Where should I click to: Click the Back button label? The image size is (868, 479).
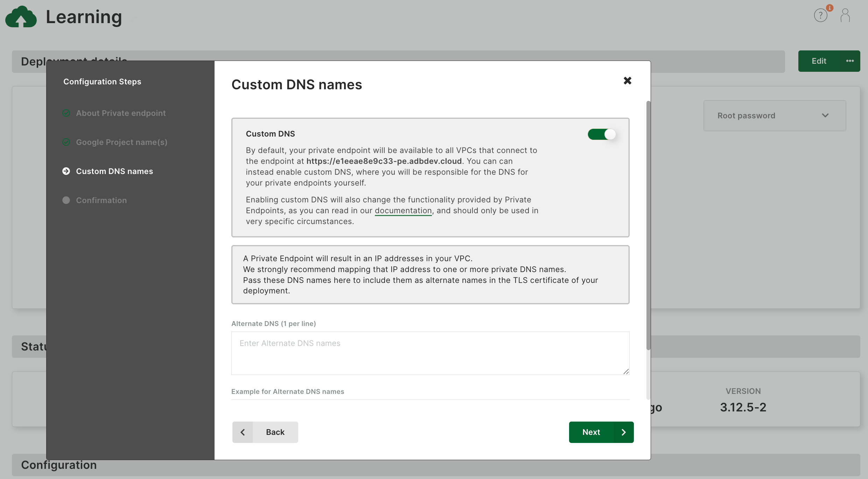coord(275,432)
